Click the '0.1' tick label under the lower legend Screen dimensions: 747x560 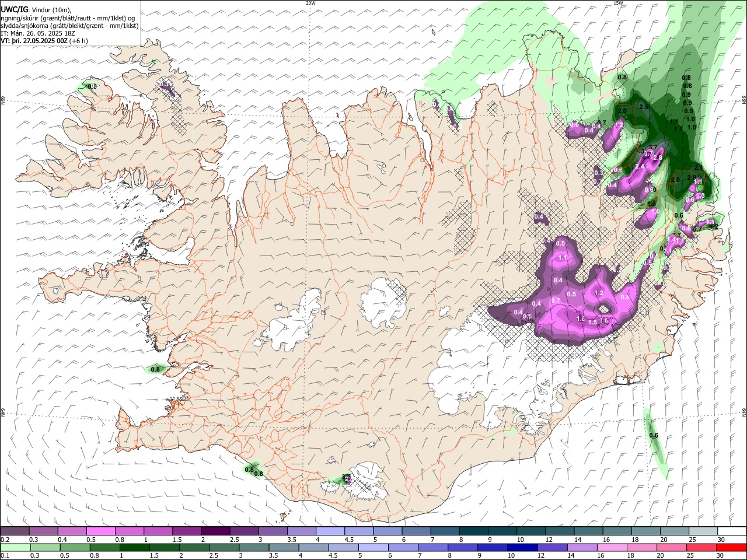5,556
